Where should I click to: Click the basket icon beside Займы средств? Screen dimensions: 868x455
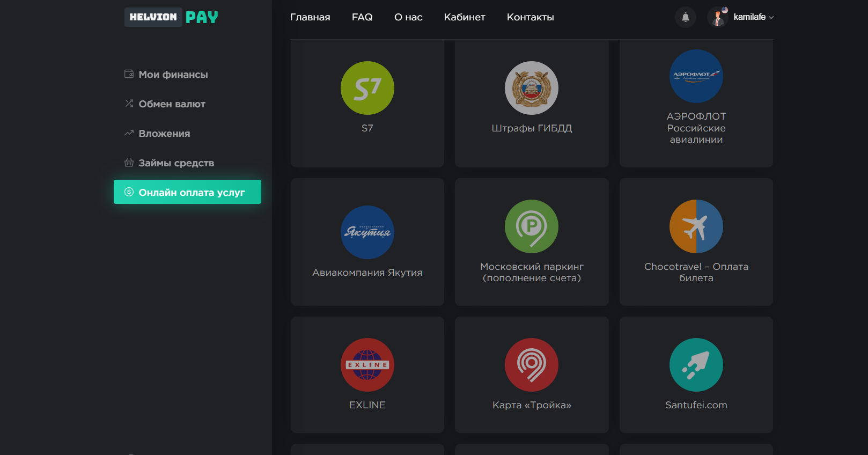[129, 163]
